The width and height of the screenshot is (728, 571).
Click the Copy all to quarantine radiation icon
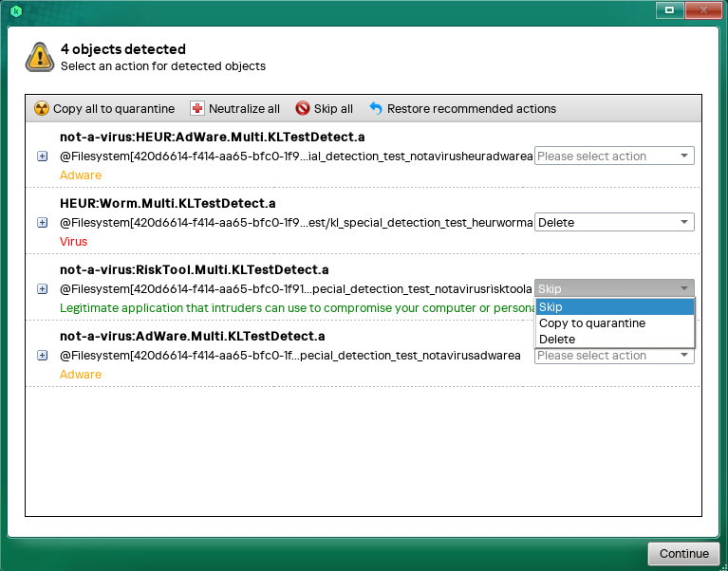tap(41, 109)
